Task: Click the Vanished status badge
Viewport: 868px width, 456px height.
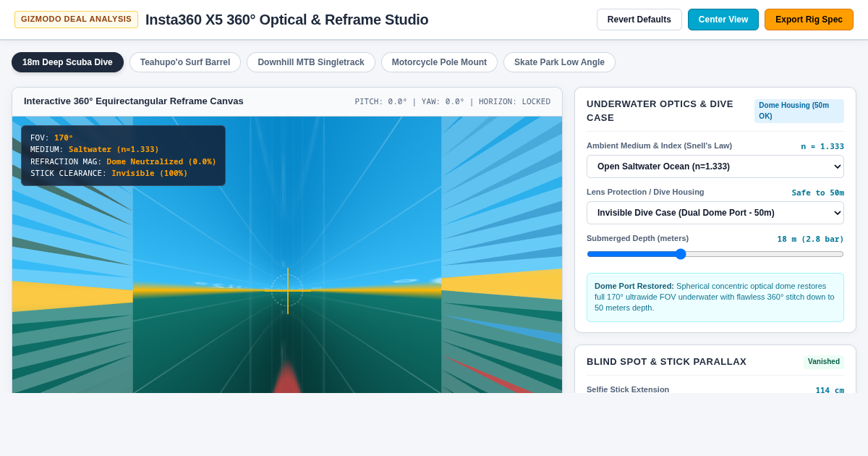Action: [x=824, y=362]
